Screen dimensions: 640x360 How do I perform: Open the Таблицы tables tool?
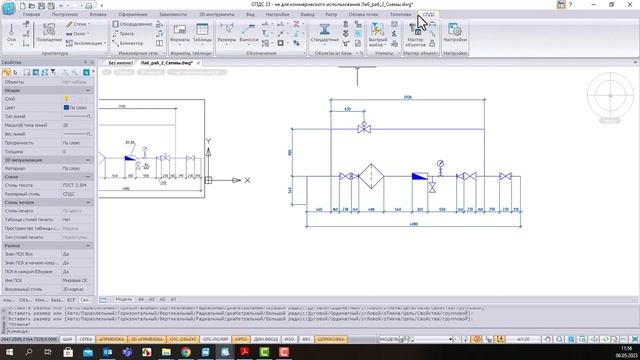tap(202, 33)
